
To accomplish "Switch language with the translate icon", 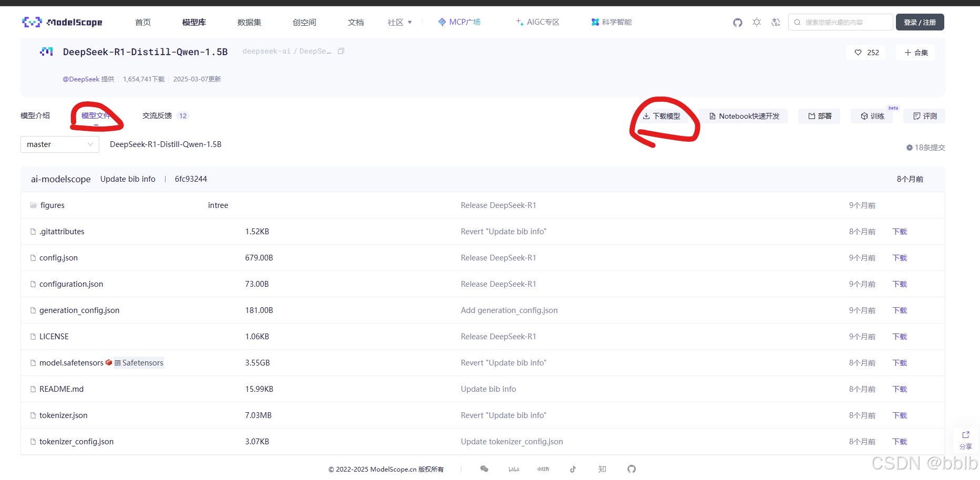I will [776, 22].
